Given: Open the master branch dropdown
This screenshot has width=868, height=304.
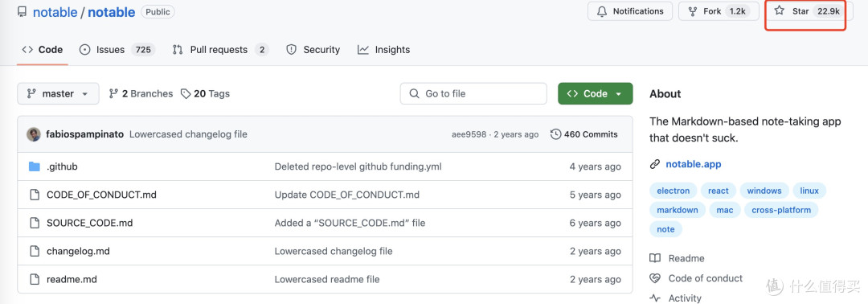Looking at the screenshot, I should coord(58,93).
